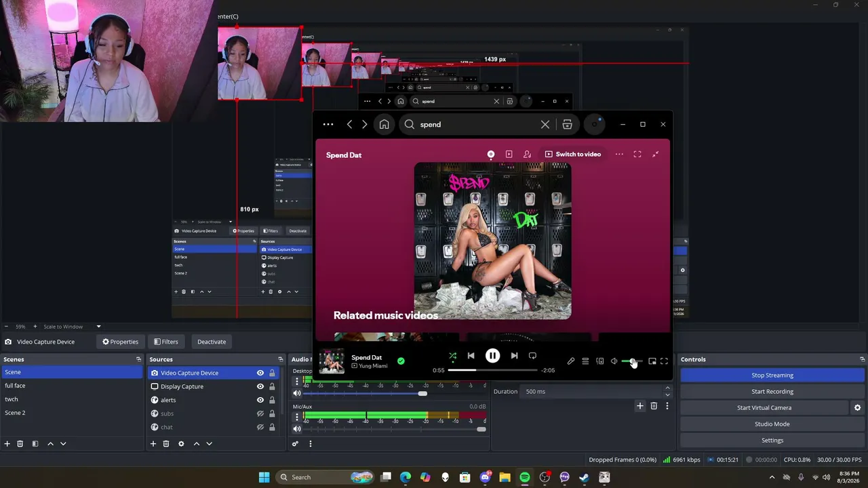Clear the Spotify search field

545,125
